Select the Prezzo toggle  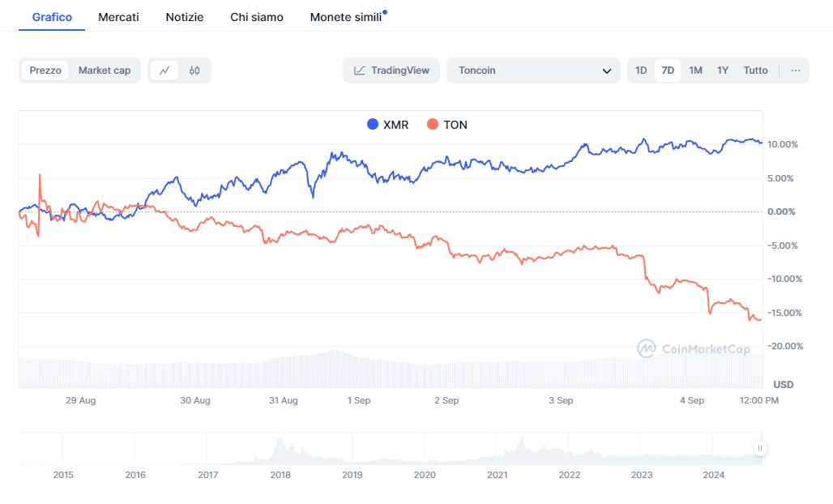tap(45, 70)
